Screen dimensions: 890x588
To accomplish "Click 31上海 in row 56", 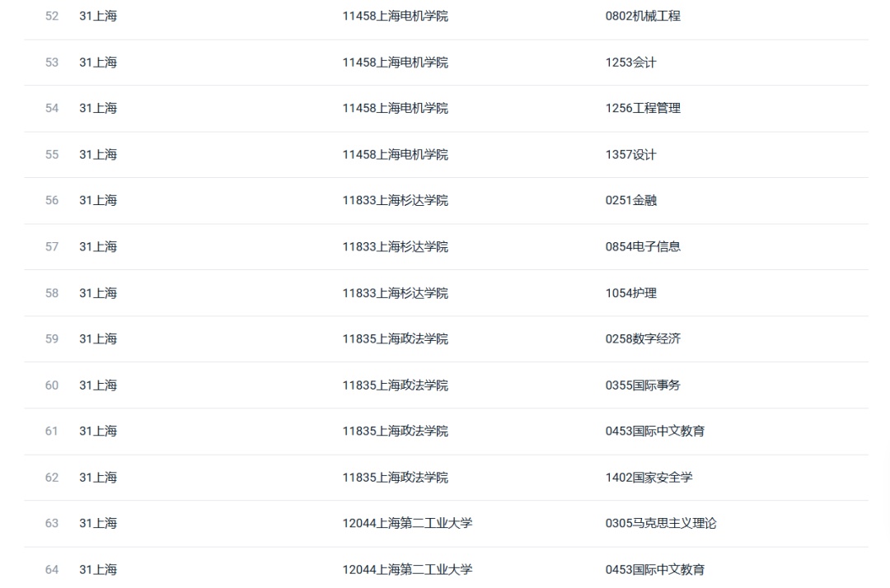I will click(98, 201).
